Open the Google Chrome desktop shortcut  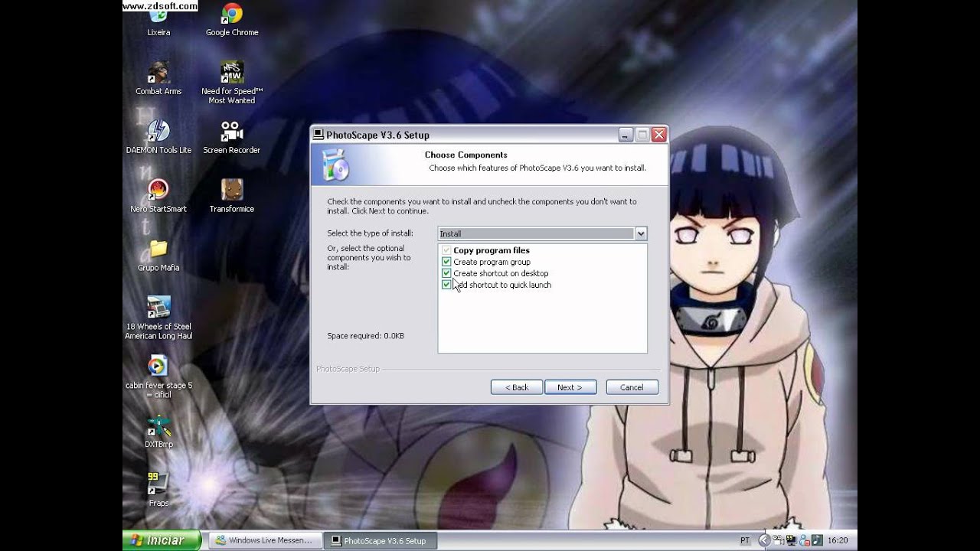232,20
